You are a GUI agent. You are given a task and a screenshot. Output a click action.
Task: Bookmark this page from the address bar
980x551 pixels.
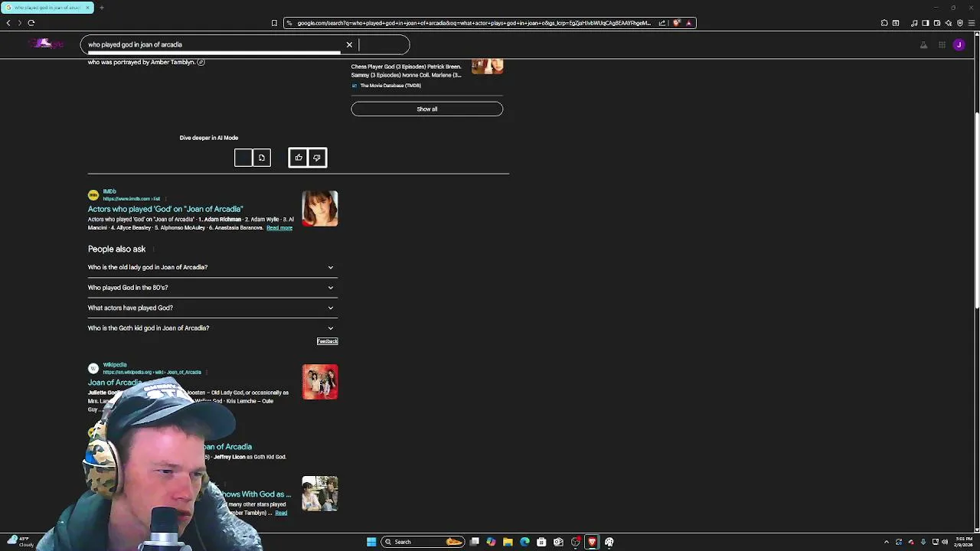[274, 23]
